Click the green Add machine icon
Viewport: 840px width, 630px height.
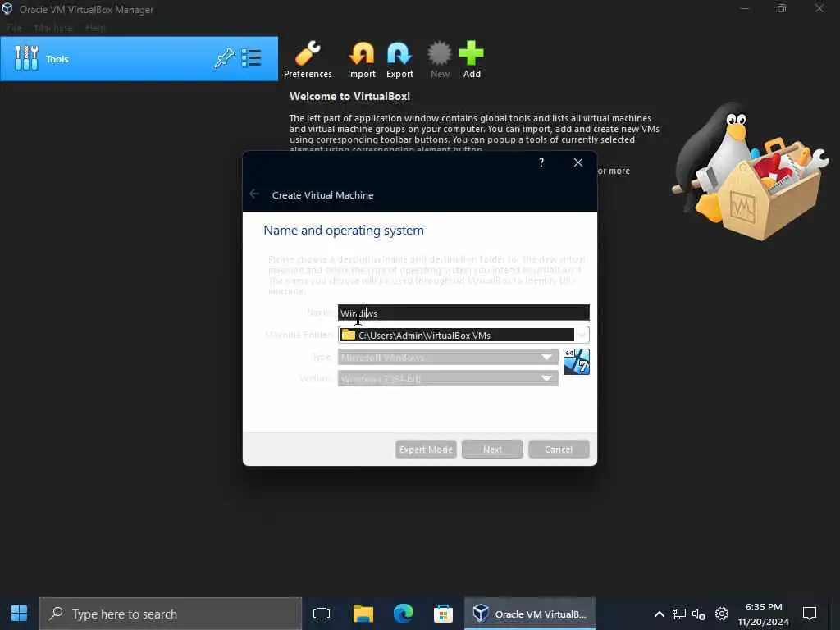[x=472, y=59]
